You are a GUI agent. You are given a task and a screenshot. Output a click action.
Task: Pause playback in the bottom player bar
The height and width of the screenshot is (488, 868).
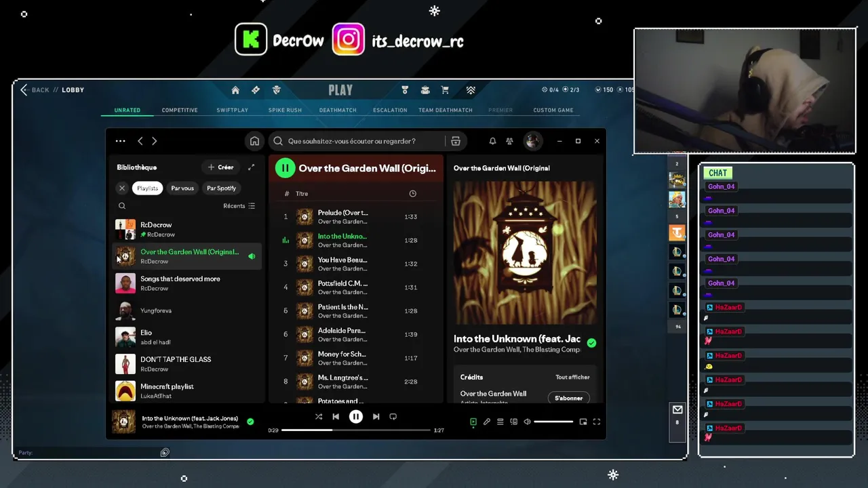pyautogui.click(x=356, y=417)
